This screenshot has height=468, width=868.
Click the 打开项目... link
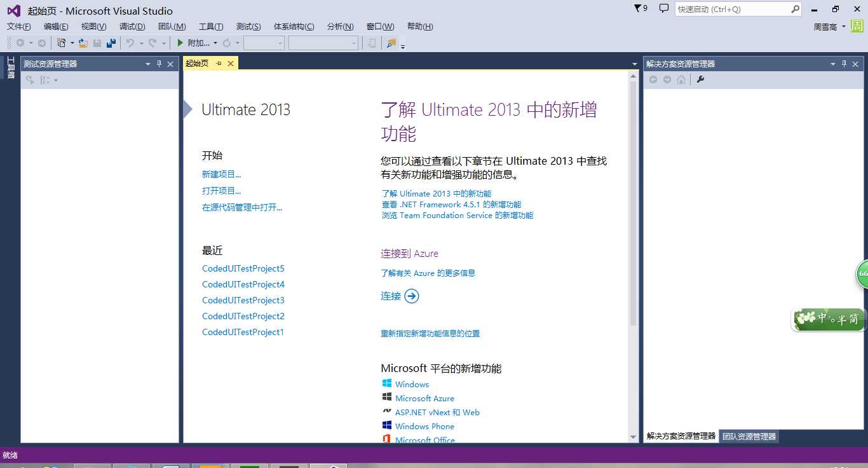coord(222,191)
